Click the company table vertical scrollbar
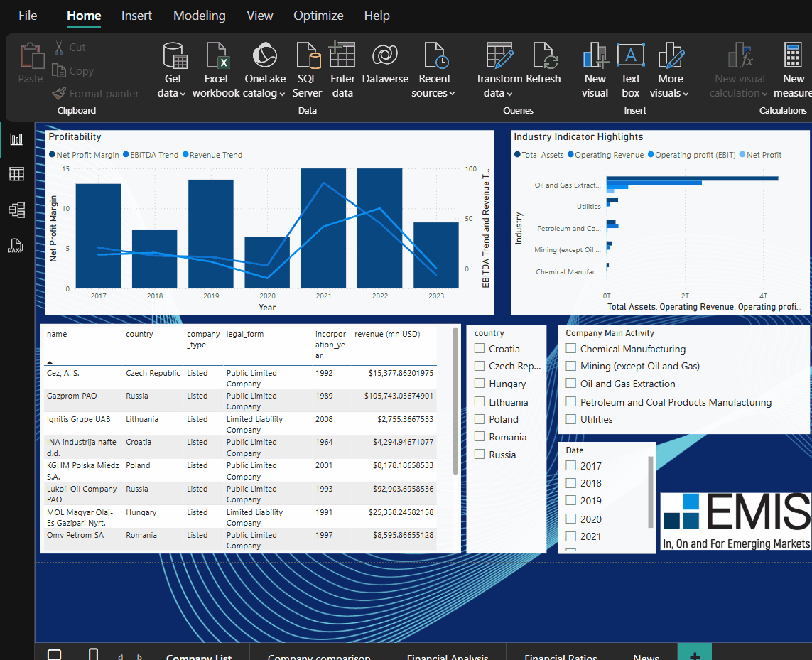The width and height of the screenshot is (812, 660). coord(455,401)
